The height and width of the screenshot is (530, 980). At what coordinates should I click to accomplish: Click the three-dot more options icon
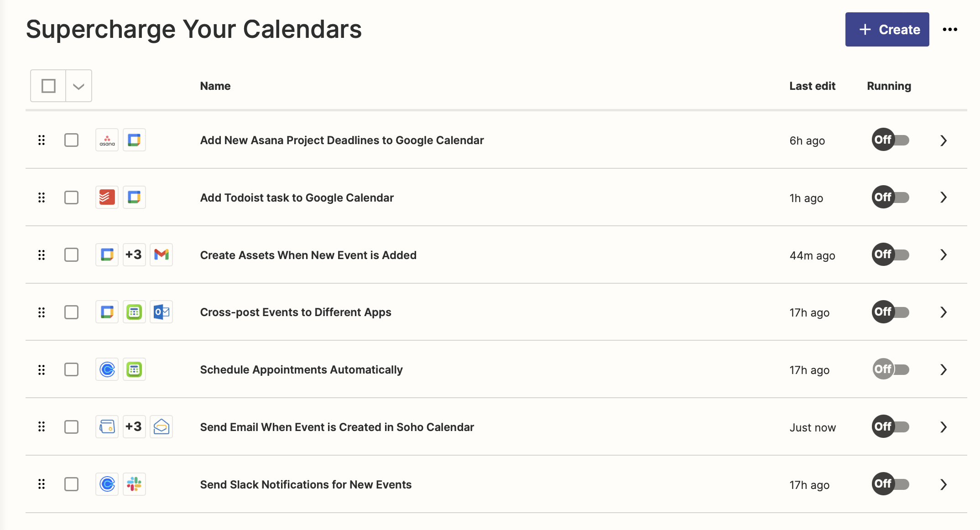pyautogui.click(x=950, y=30)
